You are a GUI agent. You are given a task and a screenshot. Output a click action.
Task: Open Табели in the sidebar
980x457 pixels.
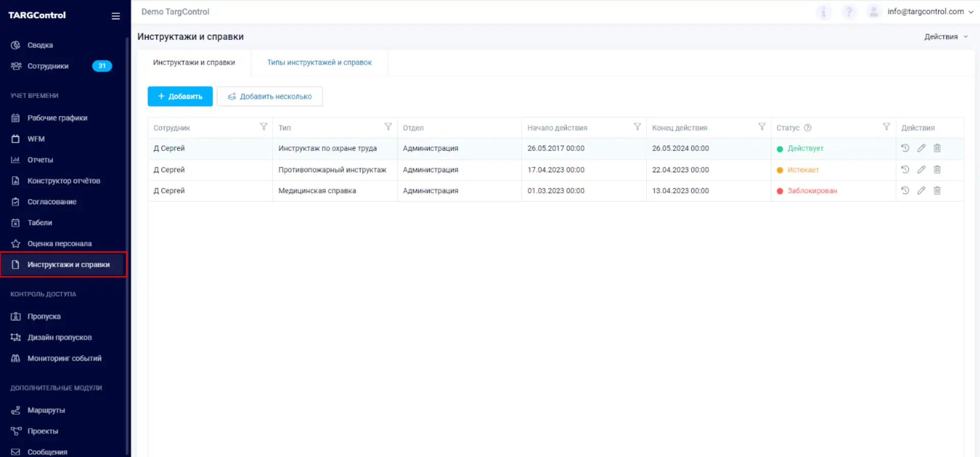click(x=63, y=222)
